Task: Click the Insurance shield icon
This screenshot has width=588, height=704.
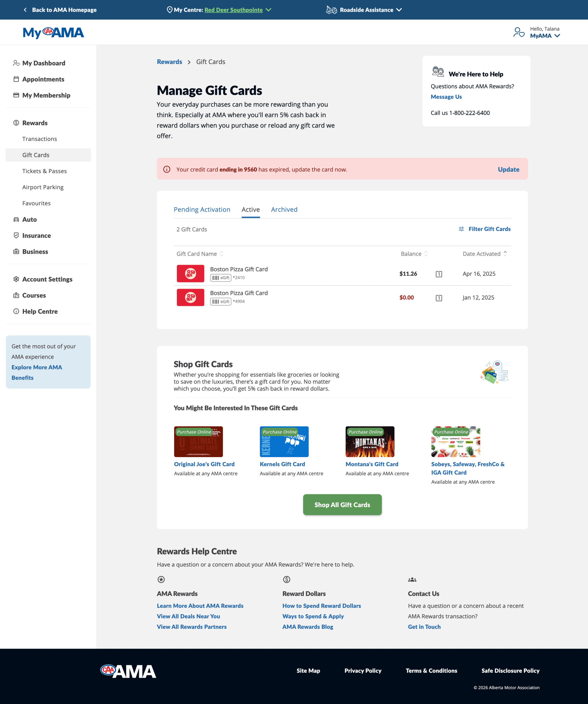Action: pyautogui.click(x=16, y=235)
